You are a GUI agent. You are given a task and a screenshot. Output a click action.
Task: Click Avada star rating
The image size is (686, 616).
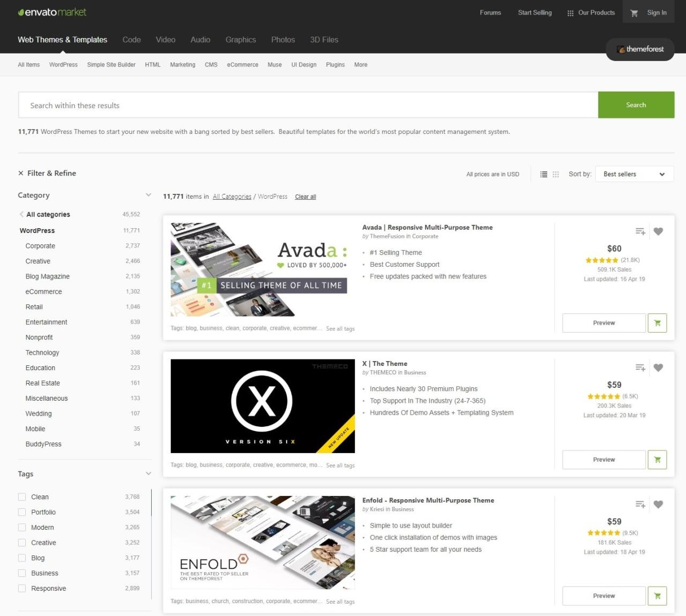pyautogui.click(x=602, y=260)
